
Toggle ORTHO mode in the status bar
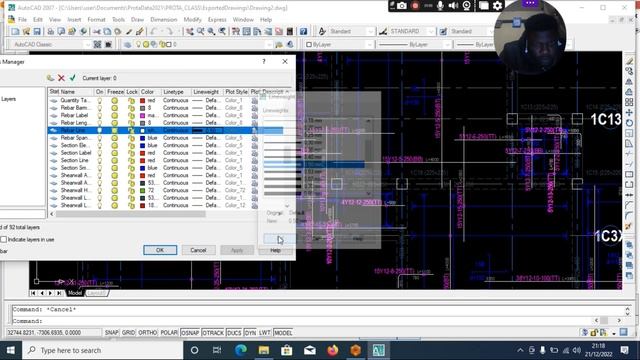pos(147,333)
